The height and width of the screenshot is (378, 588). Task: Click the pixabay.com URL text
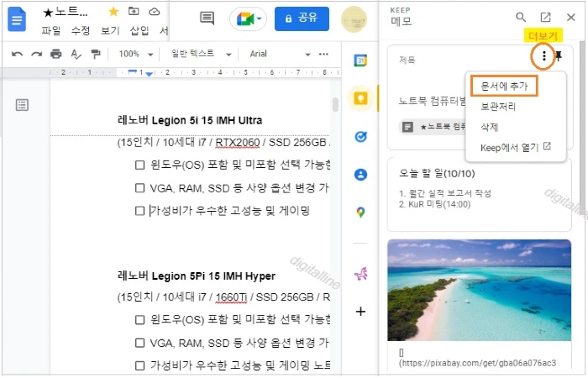click(477, 363)
